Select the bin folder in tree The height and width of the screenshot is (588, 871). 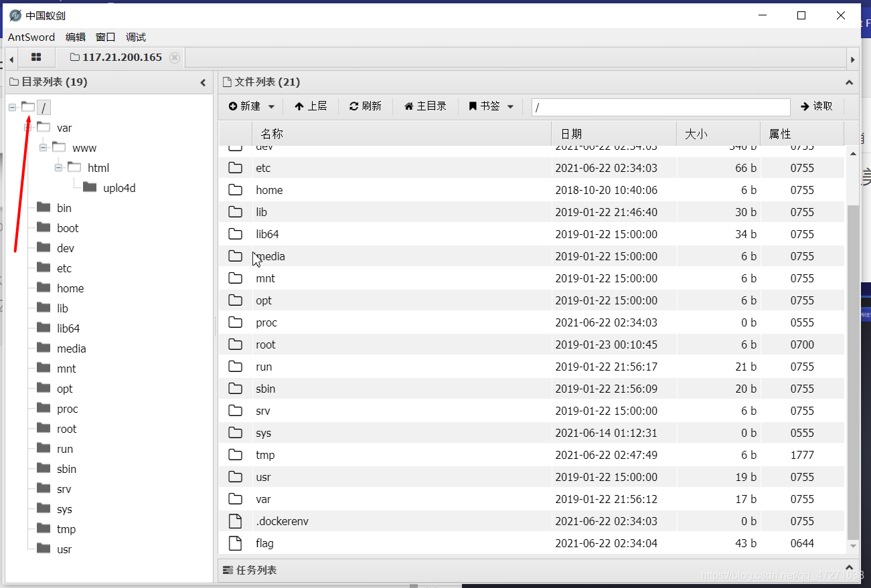(64, 208)
